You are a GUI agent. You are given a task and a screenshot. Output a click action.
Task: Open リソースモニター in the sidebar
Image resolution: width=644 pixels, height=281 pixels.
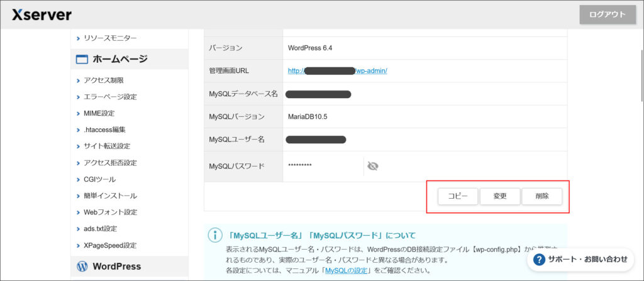tap(110, 38)
